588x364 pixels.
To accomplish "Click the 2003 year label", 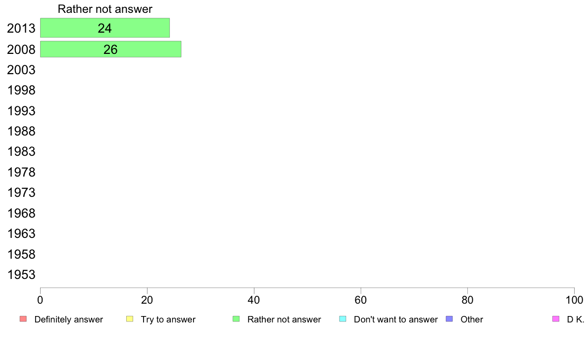I will pos(21,70).
